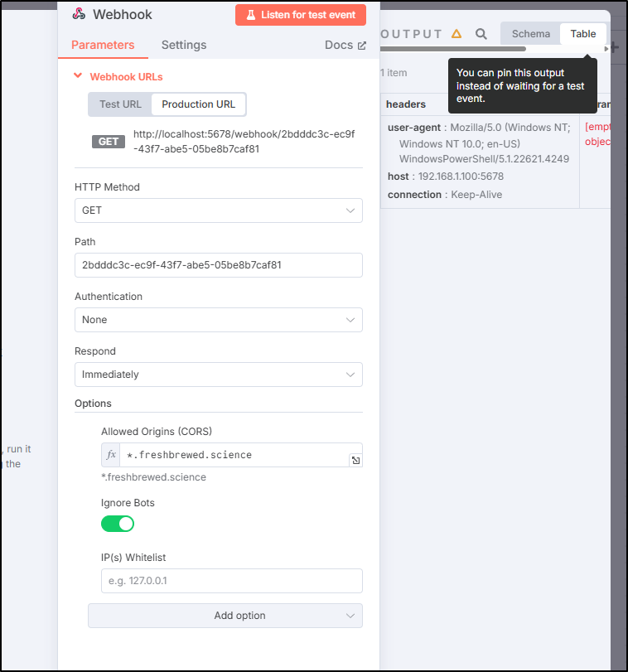Click the connection Keep-Alive entry
This screenshot has width=628, height=672.
[x=445, y=195]
